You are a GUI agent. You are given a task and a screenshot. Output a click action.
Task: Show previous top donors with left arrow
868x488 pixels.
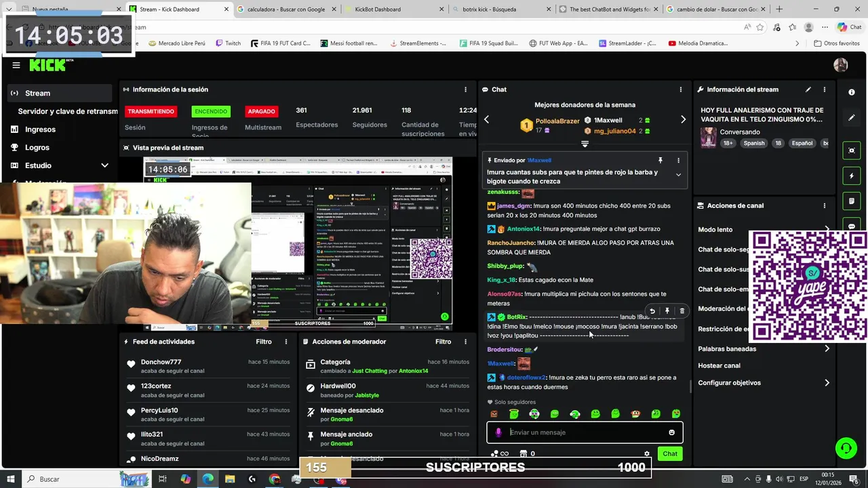click(x=486, y=119)
